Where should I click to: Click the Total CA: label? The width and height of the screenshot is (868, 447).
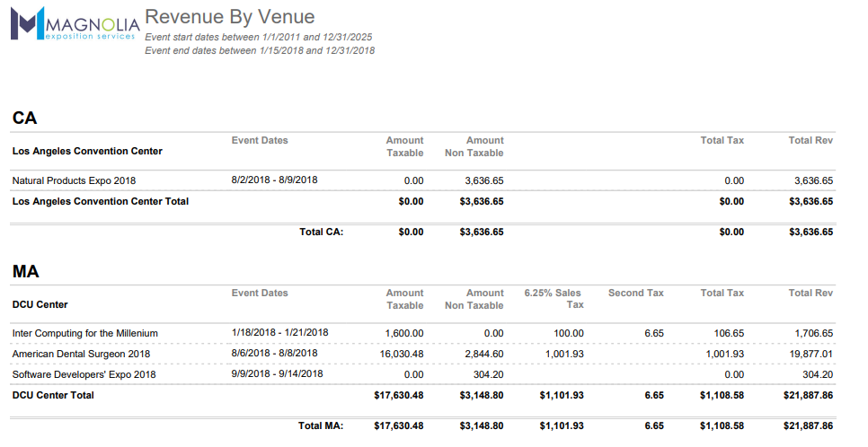pyautogui.click(x=321, y=232)
